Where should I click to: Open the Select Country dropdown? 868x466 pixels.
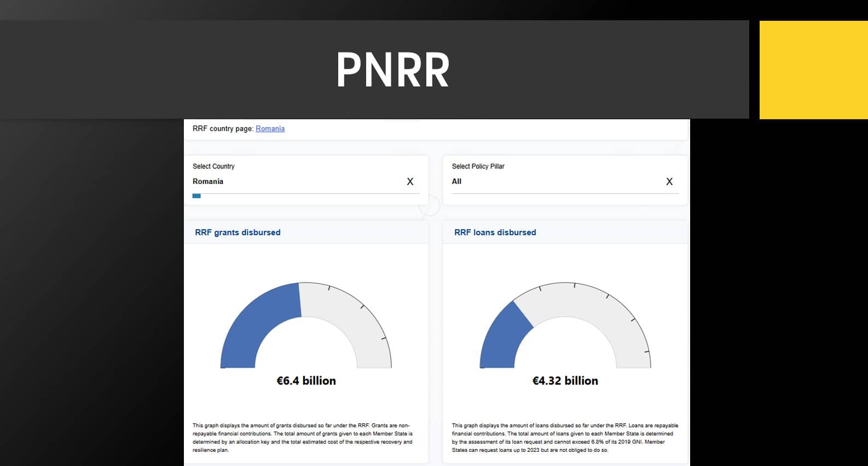coord(296,182)
